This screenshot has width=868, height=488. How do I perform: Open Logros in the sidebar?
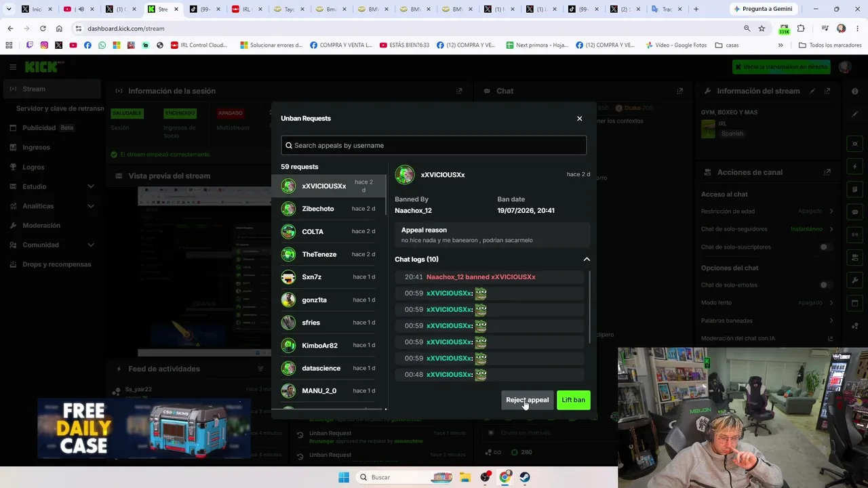coord(33,167)
